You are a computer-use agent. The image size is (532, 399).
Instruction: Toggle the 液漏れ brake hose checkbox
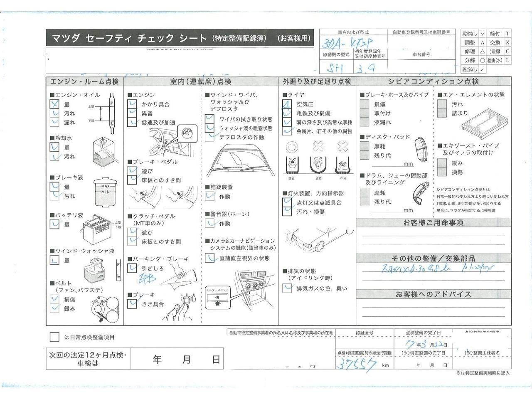click(365, 122)
